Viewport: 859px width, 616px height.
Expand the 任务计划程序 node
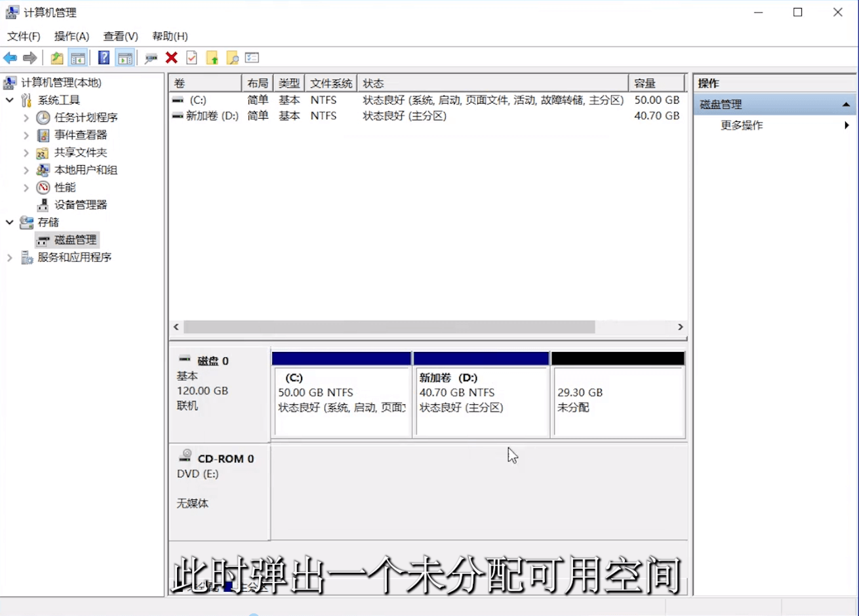click(26, 118)
